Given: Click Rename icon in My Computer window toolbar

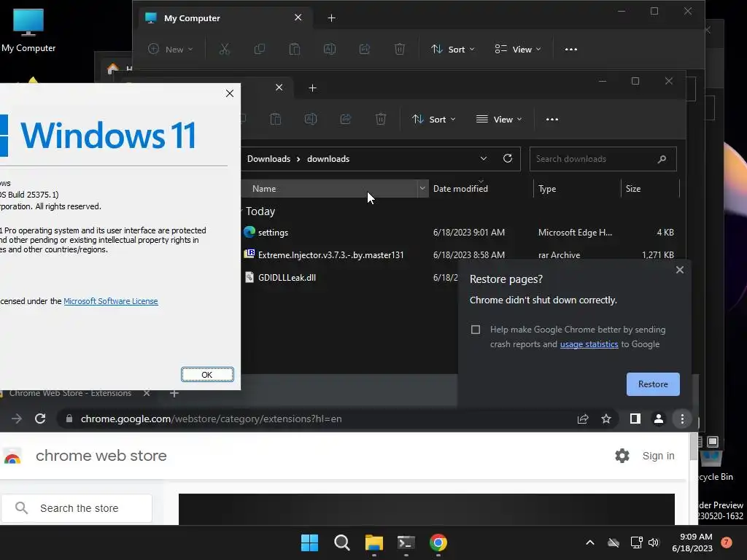Looking at the screenshot, I should (x=330, y=49).
